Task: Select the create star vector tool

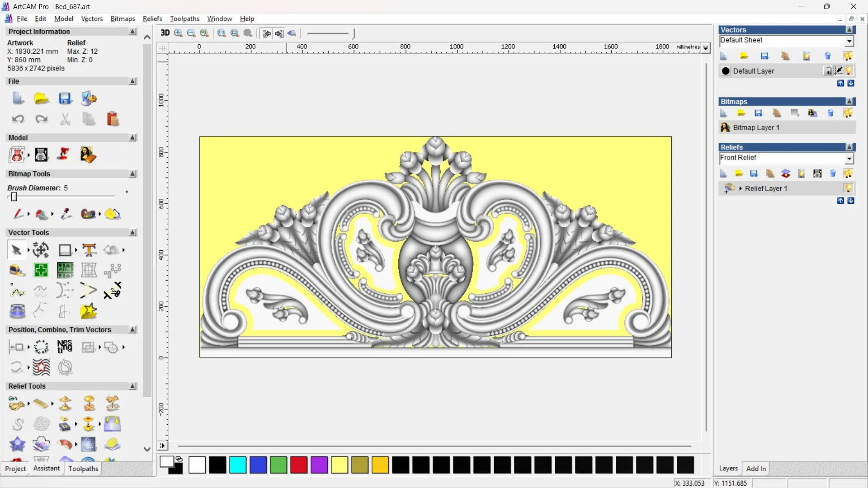Action: click(89, 311)
